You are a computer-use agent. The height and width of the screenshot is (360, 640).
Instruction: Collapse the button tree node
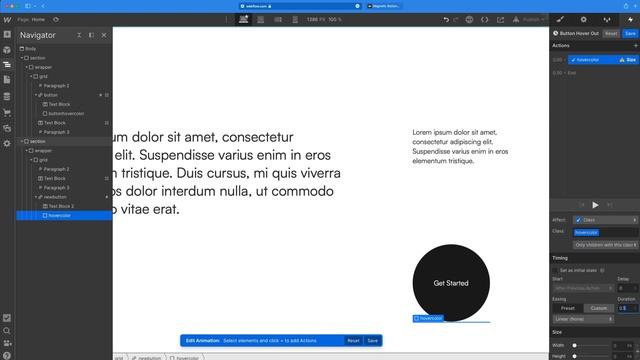pos(36,95)
